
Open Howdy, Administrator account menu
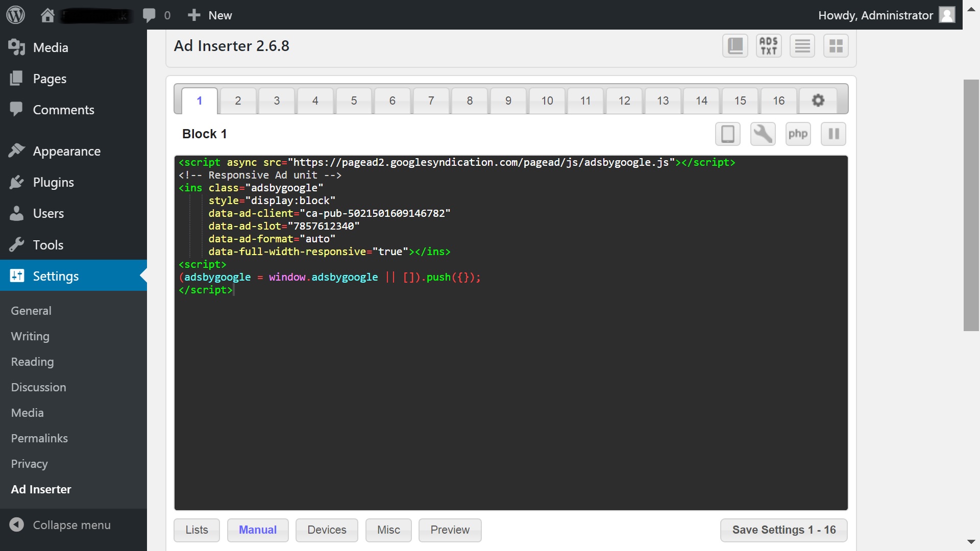click(887, 15)
